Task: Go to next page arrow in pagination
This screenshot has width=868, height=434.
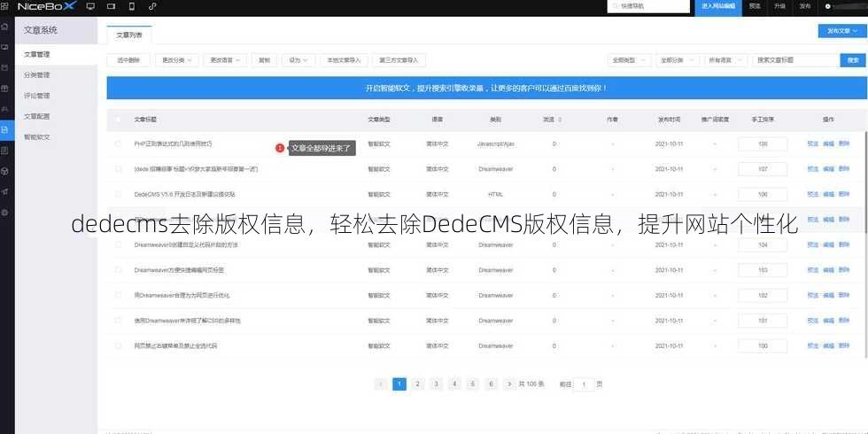Action: pyautogui.click(x=508, y=384)
